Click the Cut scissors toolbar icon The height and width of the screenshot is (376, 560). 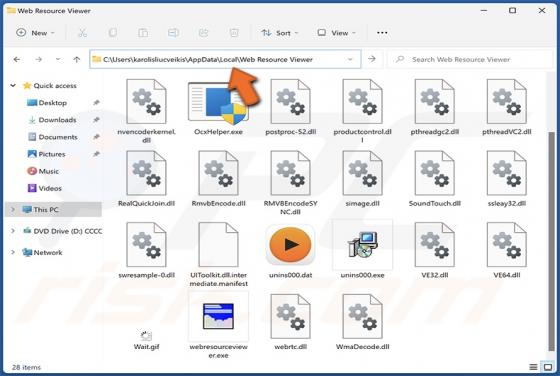pos(82,33)
